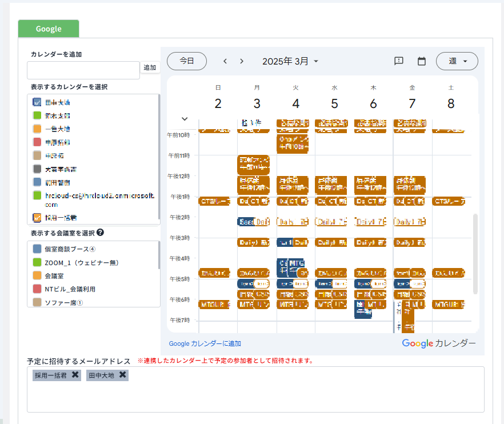Enable the NTビル_会議利用 room checkbox
Viewport: 504px width, 424px height.
37,289
